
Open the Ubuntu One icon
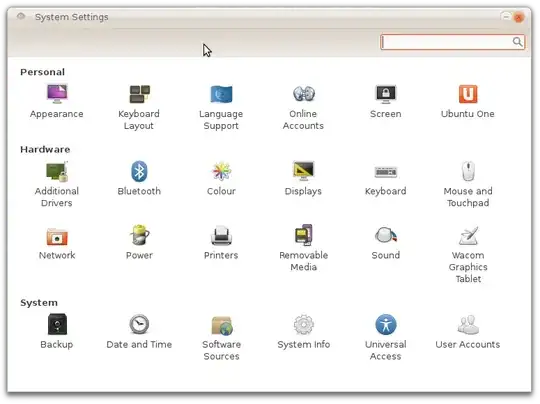pyautogui.click(x=468, y=94)
